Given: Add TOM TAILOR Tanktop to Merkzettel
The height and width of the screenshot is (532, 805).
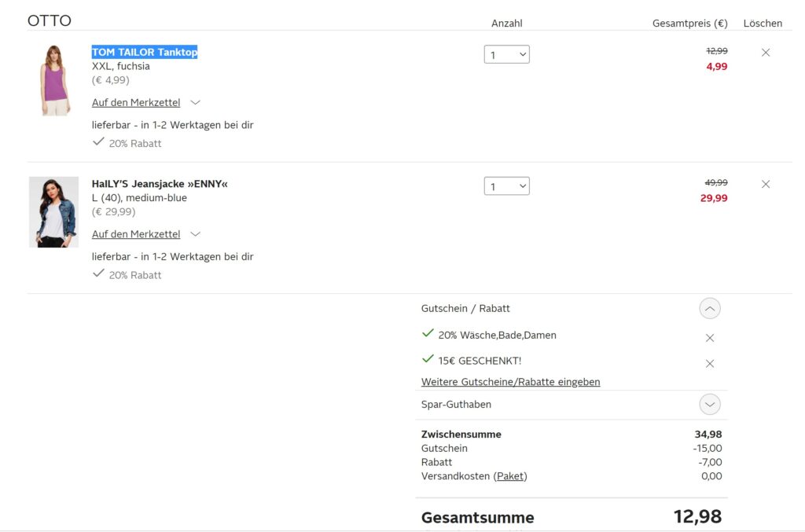Looking at the screenshot, I should tap(136, 103).
